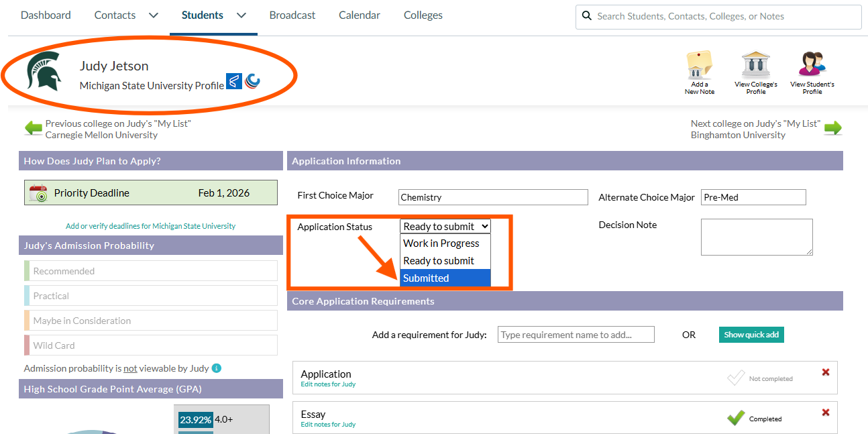Click the First Choice Major field
Image resolution: width=868 pixels, height=434 pixels.
pos(493,197)
